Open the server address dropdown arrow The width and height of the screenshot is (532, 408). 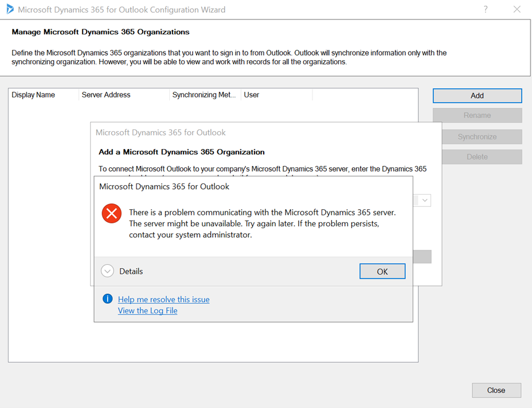(x=425, y=201)
